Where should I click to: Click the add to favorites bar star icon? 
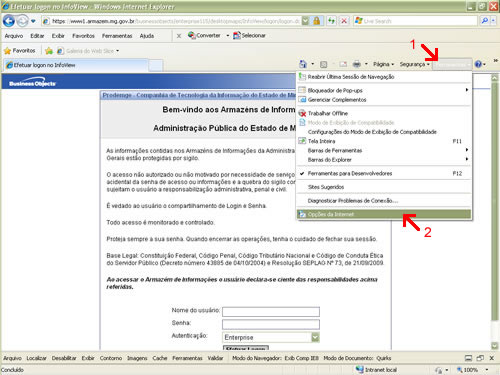click(49, 51)
